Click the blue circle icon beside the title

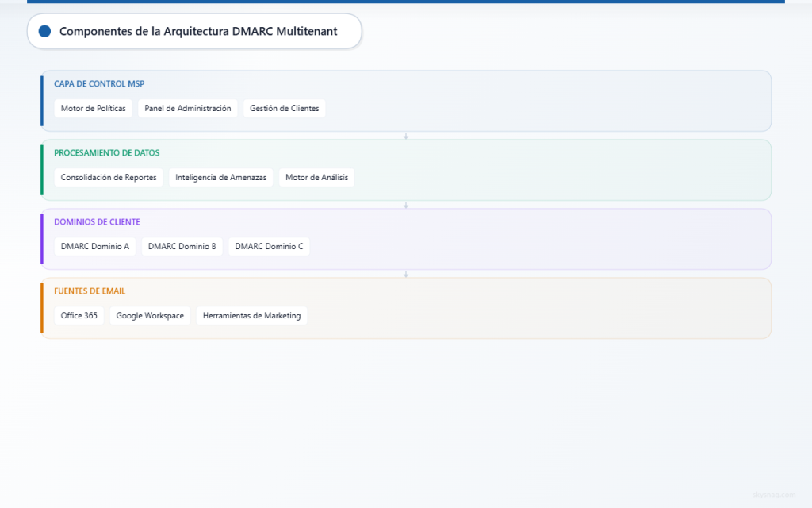[x=44, y=31]
